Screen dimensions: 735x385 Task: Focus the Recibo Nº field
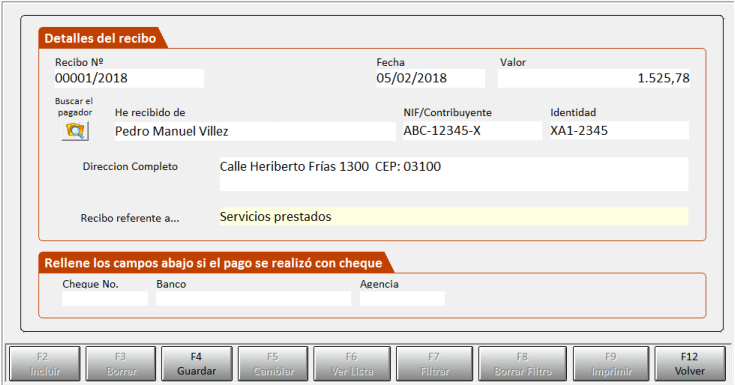129,78
